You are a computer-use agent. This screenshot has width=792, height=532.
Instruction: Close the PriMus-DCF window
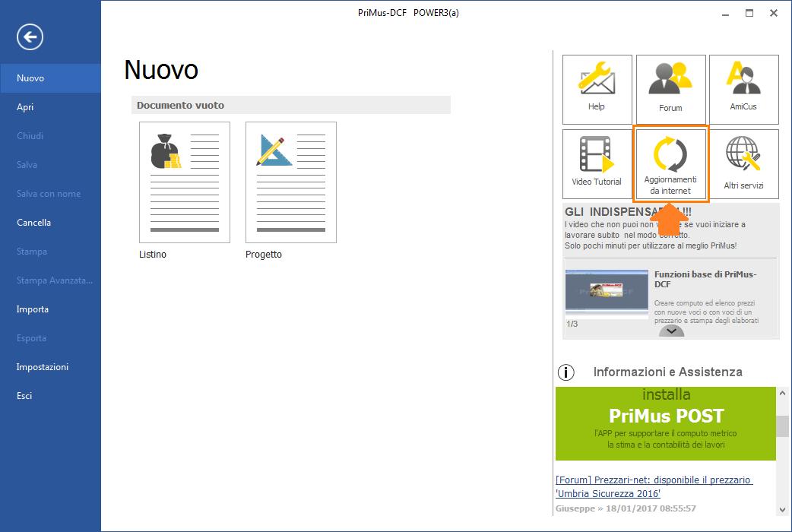tap(774, 14)
